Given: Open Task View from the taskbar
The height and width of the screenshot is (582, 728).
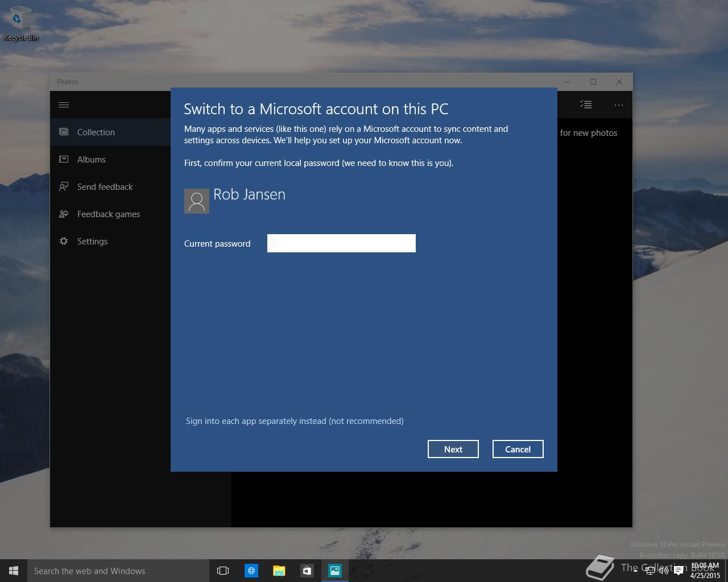Looking at the screenshot, I should pyautogui.click(x=223, y=571).
